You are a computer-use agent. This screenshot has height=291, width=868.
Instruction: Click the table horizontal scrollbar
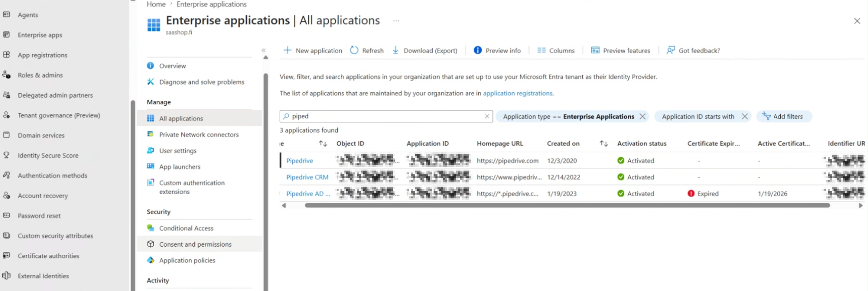click(x=567, y=205)
